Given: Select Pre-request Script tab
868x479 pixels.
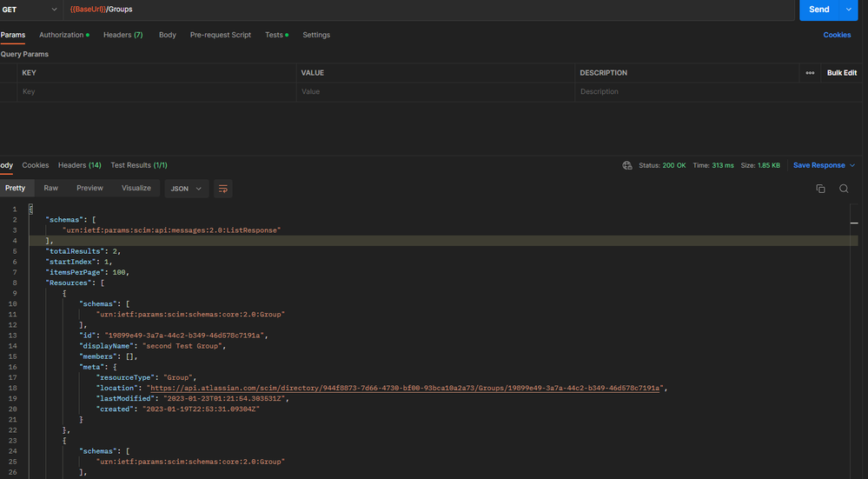Looking at the screenshot, I should pos(221,35).
